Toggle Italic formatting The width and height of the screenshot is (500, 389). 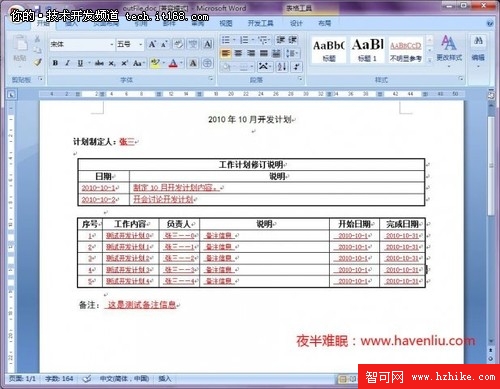[x=68, y=63]
